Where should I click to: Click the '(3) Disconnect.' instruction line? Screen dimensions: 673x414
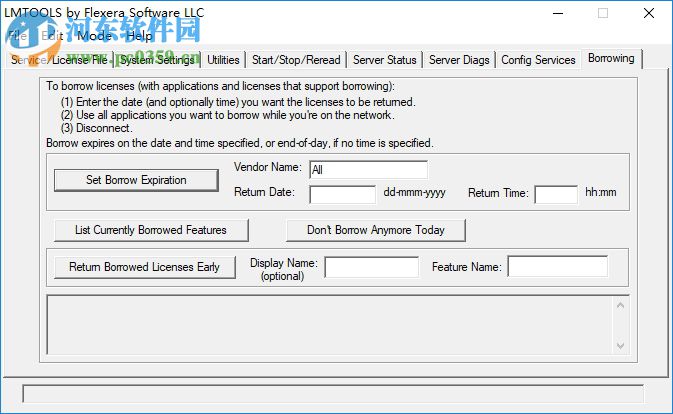click(97, 128)
